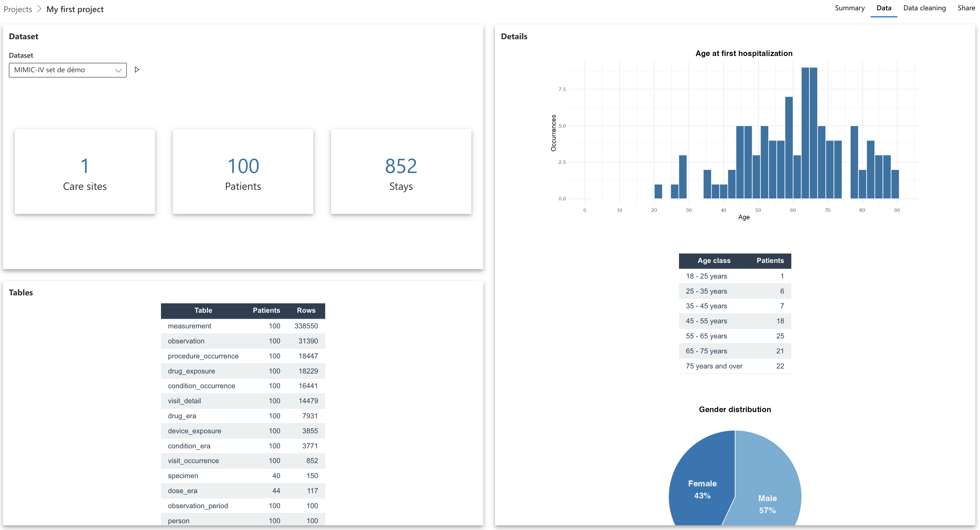The height and width of the screenshot is (530, 980).
Task: Click the 31390 rows value
Action: point(308,341)
